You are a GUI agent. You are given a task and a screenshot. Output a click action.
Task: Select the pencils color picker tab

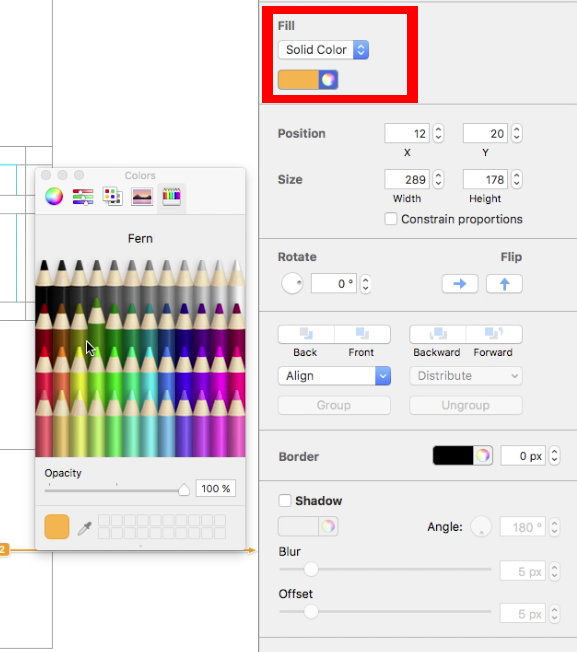pyautogui.click(x=171, y=196)
